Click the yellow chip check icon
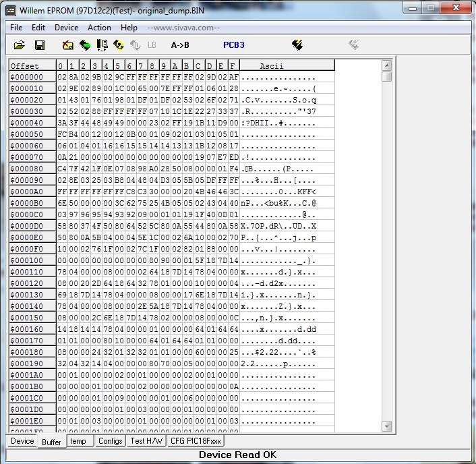Image resolution: width=476 pixels, height=464 pixels. (x=119, y=45)
